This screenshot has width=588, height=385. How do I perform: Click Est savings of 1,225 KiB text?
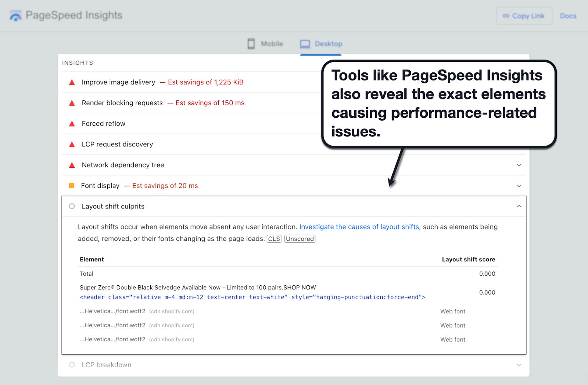(206, 82)
